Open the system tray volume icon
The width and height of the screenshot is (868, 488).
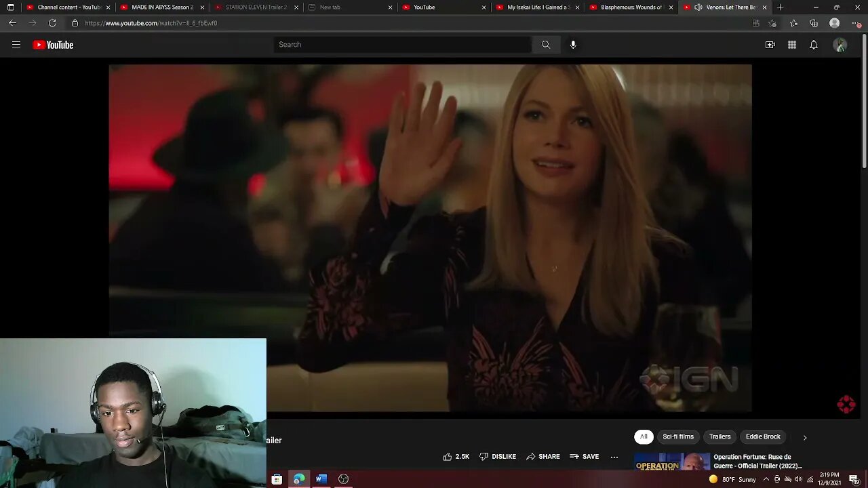point(798,479)
